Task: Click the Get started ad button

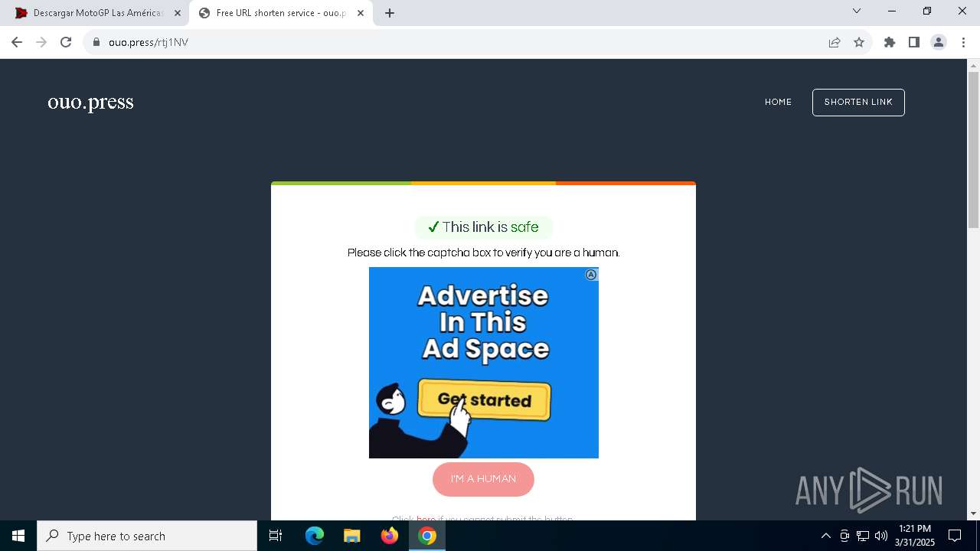Action: click(x=484, y=400)
